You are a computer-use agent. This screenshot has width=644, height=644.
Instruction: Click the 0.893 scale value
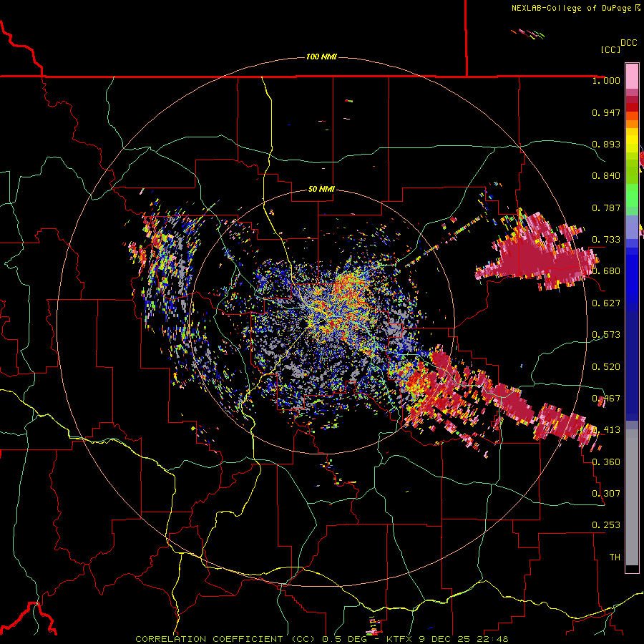(606, 144)
